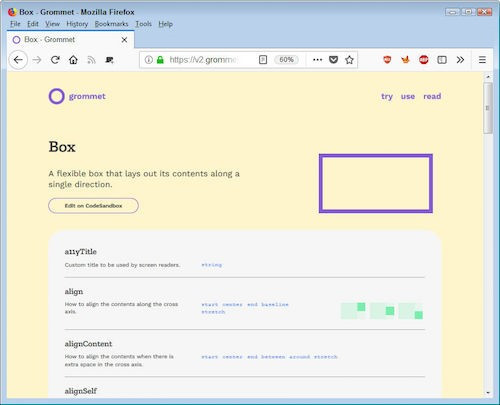Reload the current page
This screenshot has height=405, width=500.
coord(55,60)
